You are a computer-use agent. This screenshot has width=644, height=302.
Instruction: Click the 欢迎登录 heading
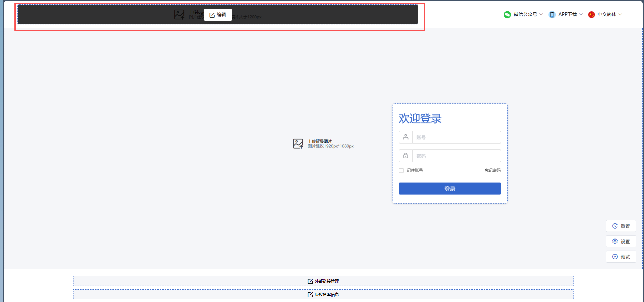click(420, 118)
